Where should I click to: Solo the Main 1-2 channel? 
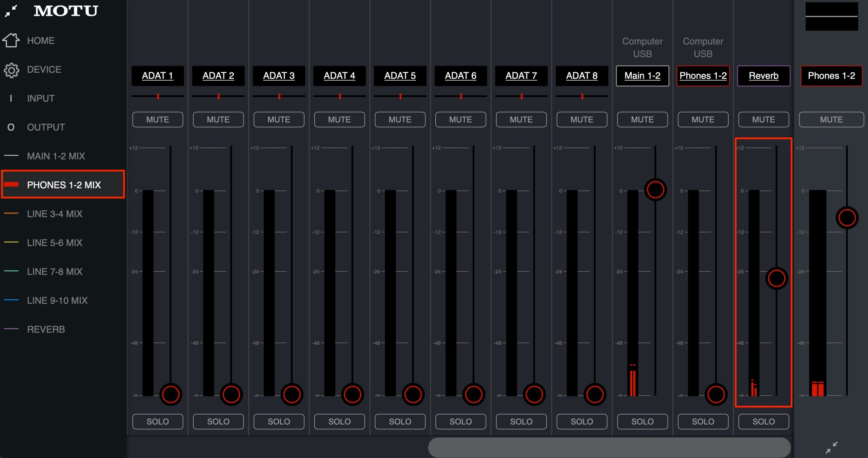[643, 421]
